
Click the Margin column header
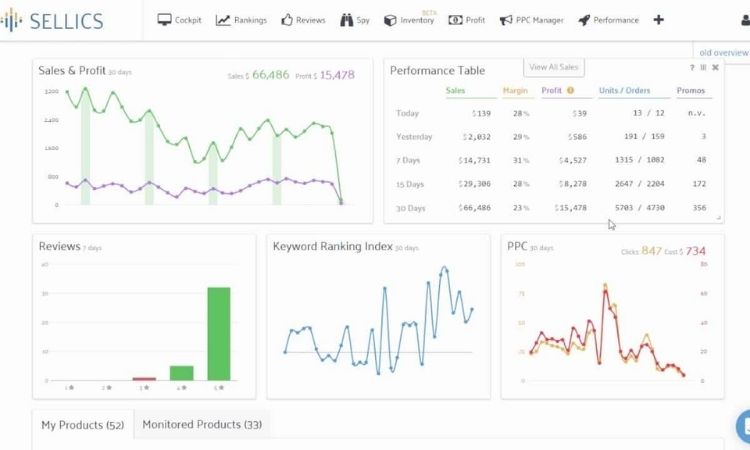[x=515, y=90]
